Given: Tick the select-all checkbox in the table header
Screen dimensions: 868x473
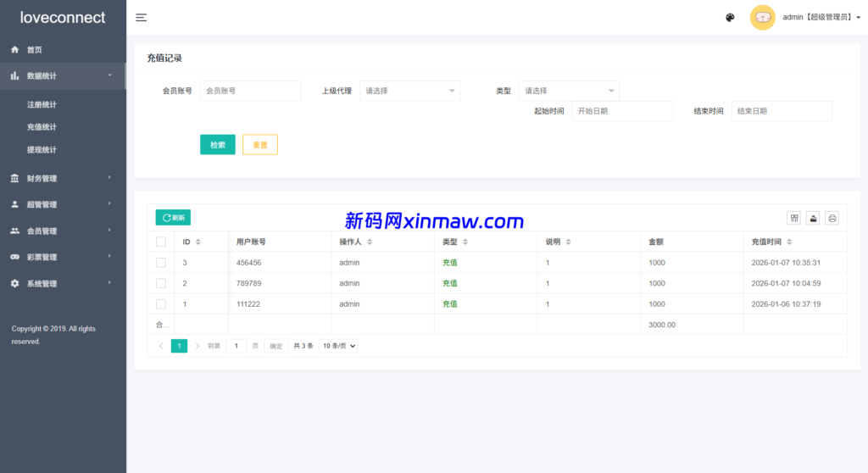Looking at the screenshot, I should click(x=161, y=242).
